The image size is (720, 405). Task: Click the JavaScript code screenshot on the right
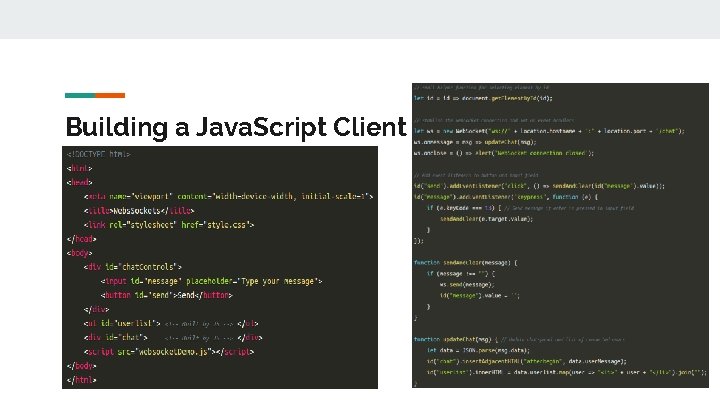click(560, 235)
